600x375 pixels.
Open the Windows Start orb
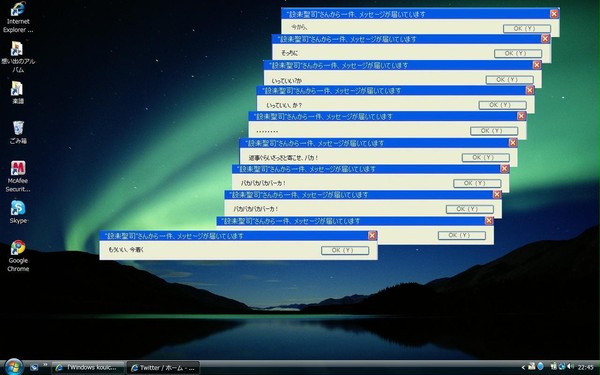[x=14, y=367]
